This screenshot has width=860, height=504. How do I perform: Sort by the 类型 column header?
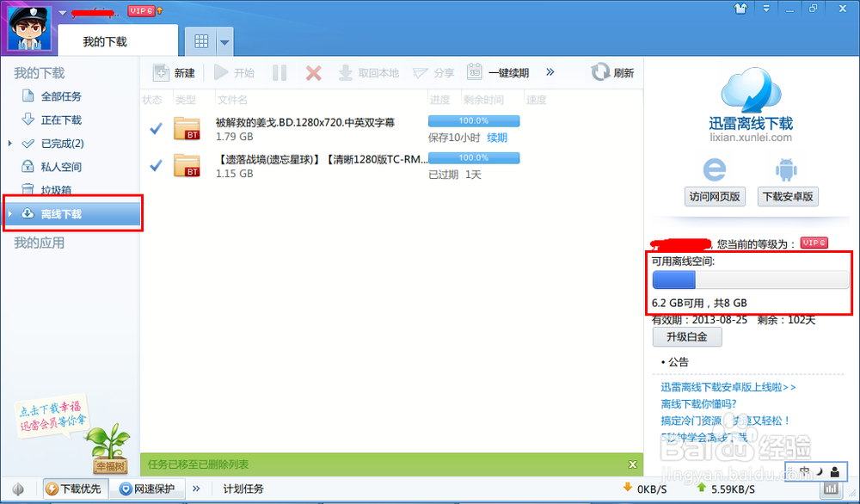click(186, 100)
